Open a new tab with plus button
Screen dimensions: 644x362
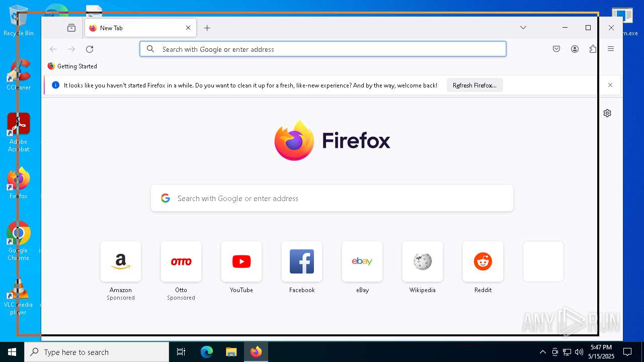point(207,28)
